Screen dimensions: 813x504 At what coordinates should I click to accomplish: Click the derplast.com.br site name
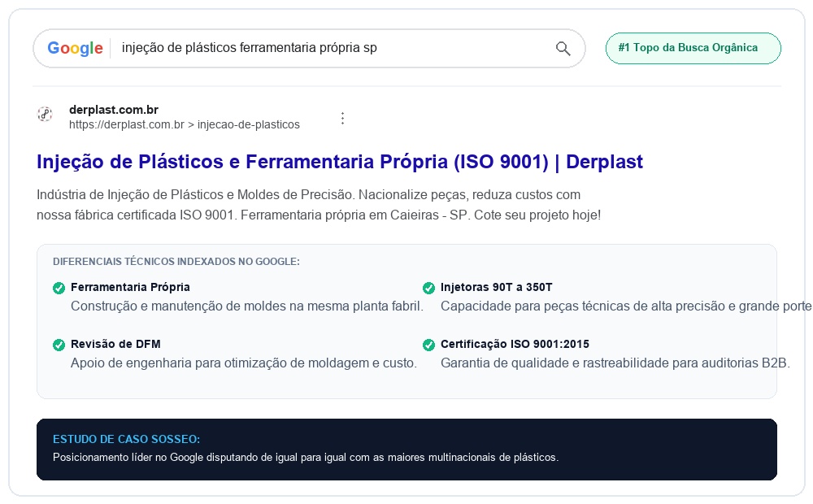point(114,110)
